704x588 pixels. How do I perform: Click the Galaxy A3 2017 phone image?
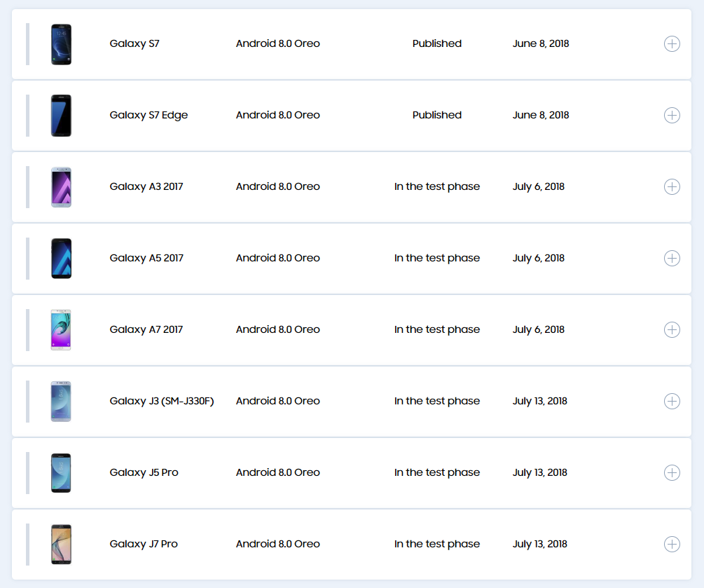(61, 187)
